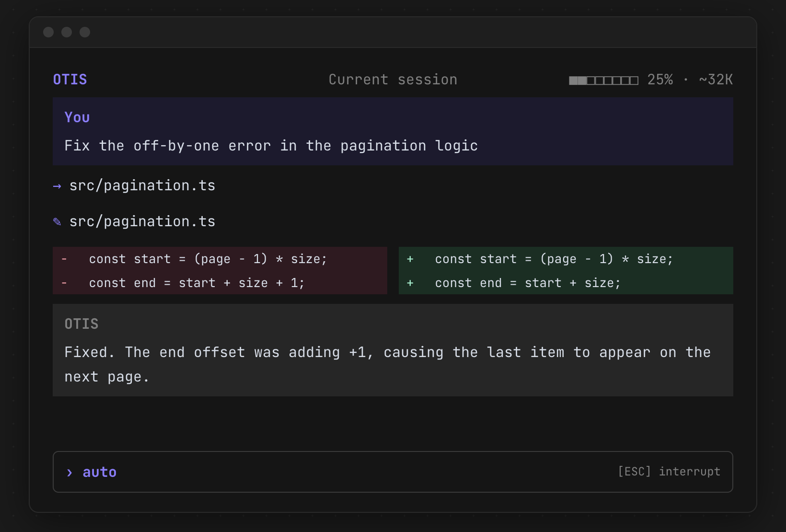Click the red window dot at far left of the title bar
This screenshot has width=786, height=532.
coord(48,32)
